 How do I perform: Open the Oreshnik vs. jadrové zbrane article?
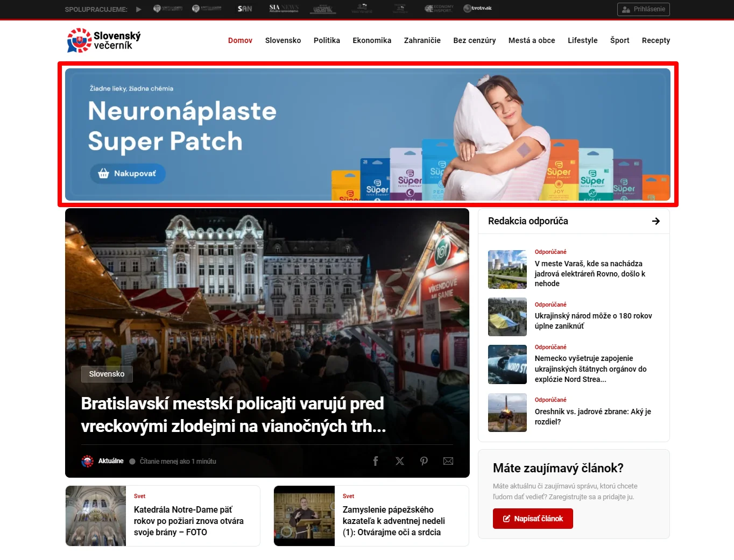point(592,416)
